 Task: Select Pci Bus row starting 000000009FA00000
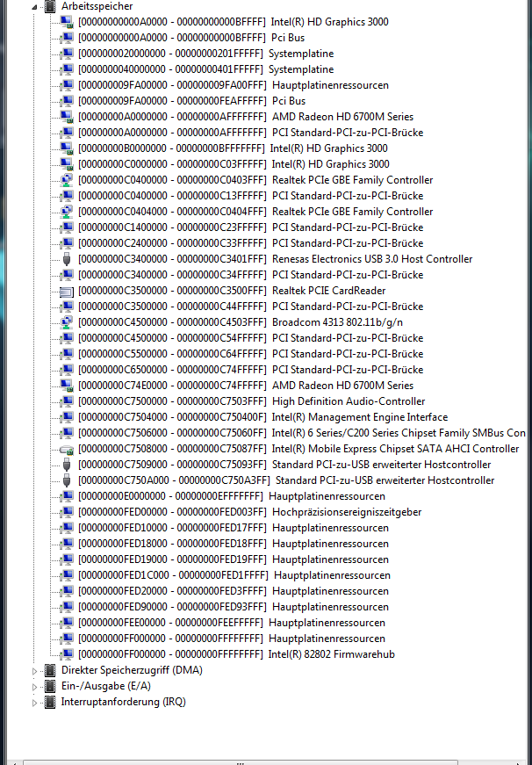[x=191, y=101]
